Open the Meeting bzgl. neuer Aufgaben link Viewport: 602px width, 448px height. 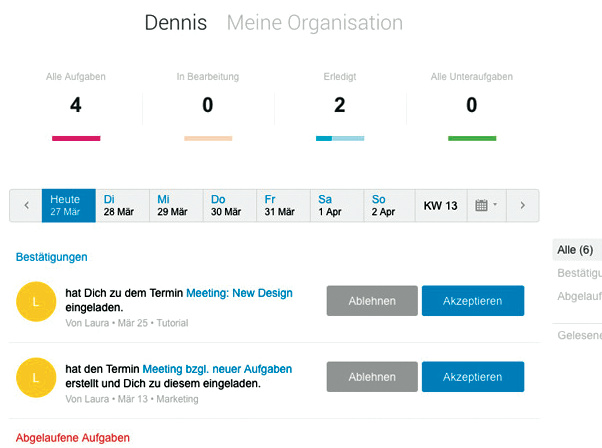click(x=217, y=369)
